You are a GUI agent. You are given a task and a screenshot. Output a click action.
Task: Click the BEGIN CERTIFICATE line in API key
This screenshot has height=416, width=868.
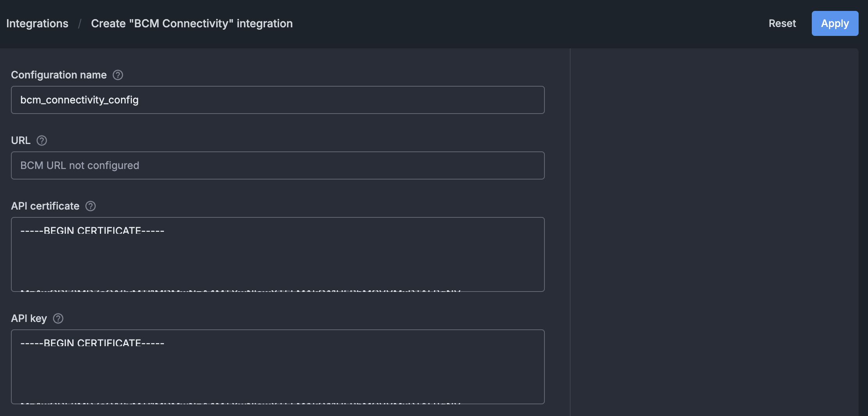point(92,343)
